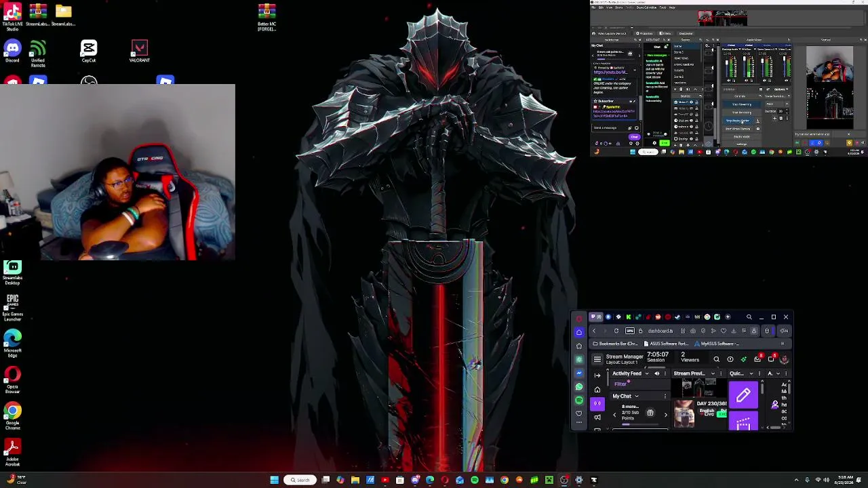Image resolution: width=868 pixels, height=488 pixels.
Task: Reload the Twitch dashboard page
Action: click(x=616, y=331)
